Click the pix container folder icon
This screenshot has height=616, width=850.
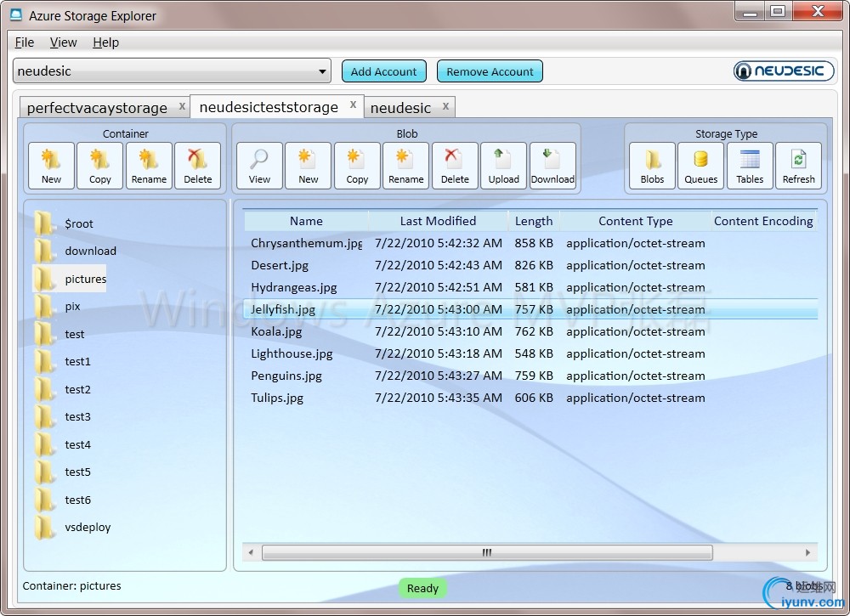coord(44,306)
